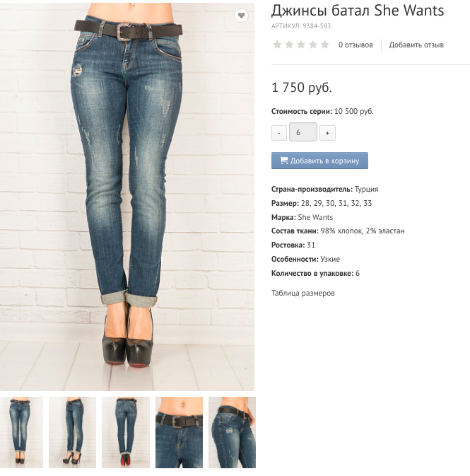Click the shopping cart icon on button
This screenshot has height=476, width=470.
click(284, 160)
